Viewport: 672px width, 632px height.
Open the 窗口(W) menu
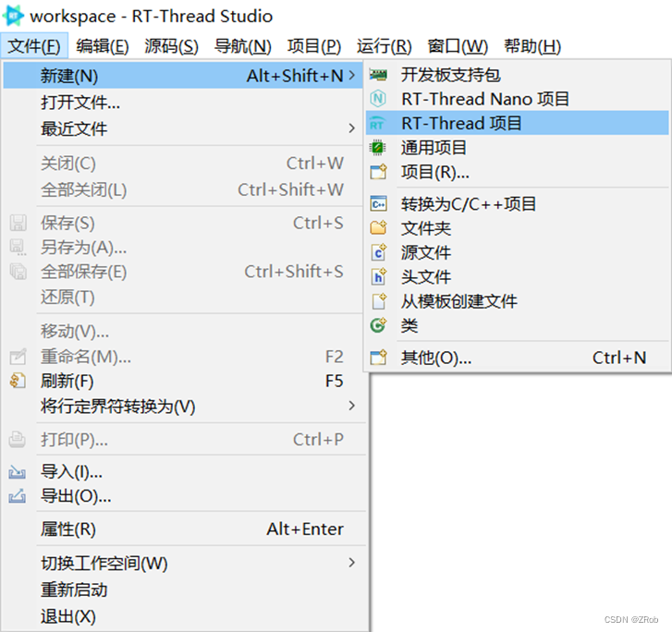pos(458,46)
